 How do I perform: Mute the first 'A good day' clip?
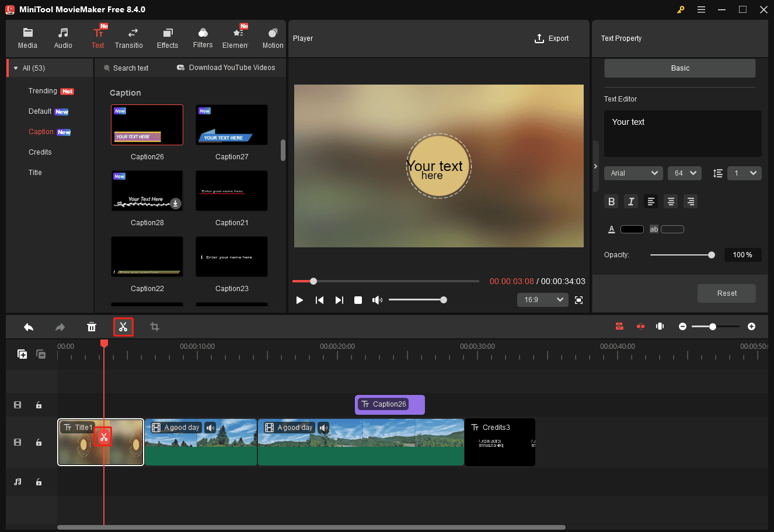(x=210, y=428)
